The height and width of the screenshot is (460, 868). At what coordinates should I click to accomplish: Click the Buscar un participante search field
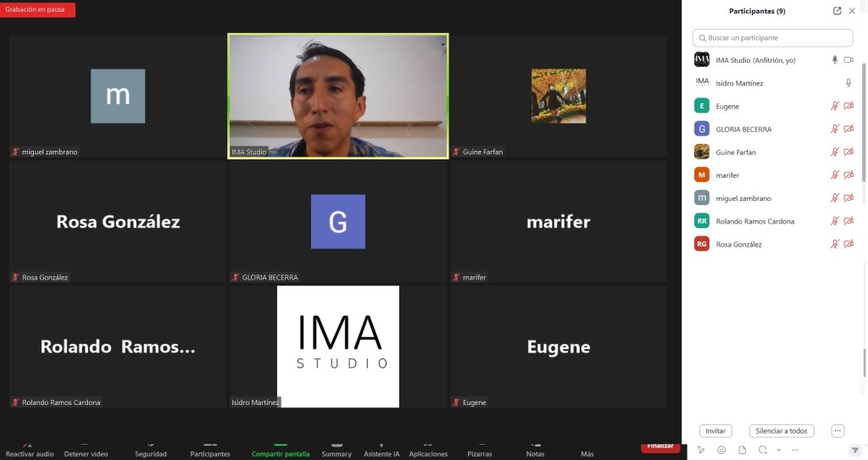tap(772, 38)
